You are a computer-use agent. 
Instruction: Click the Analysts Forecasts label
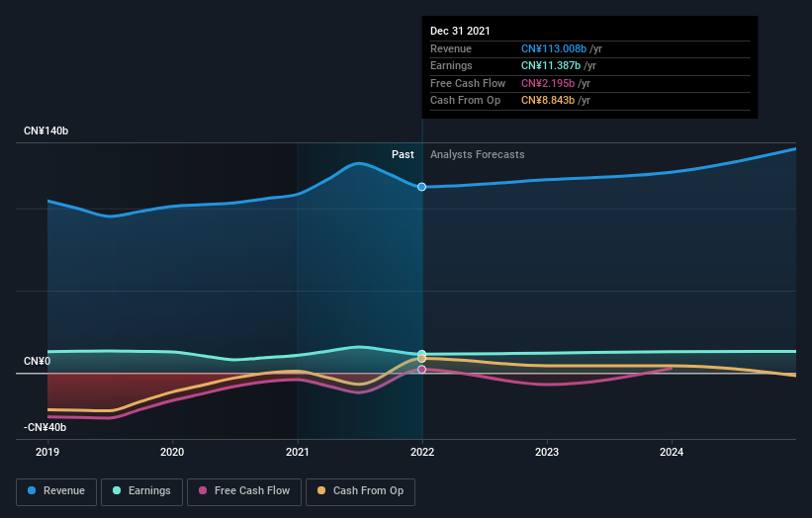pyautogui.click(x=478, y=155)
